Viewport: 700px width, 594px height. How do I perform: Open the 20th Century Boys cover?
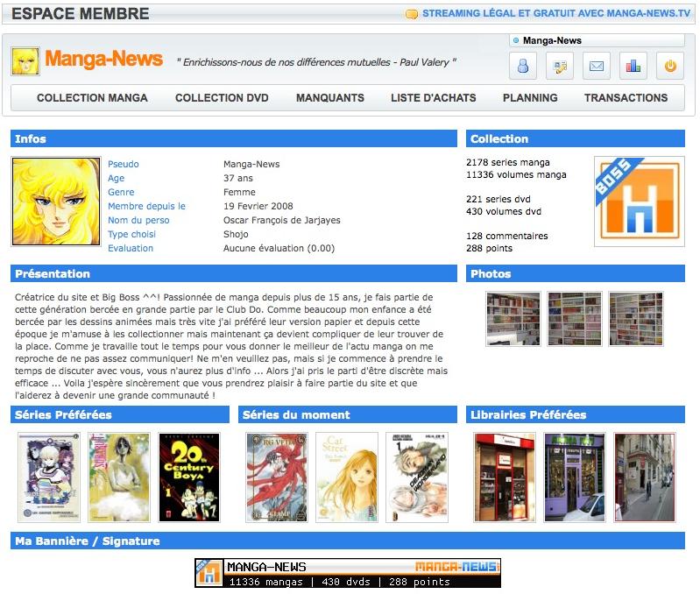[189, 477]
